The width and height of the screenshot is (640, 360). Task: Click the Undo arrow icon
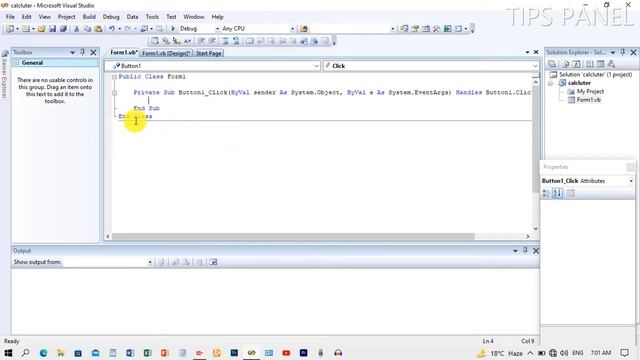(111, 29)
